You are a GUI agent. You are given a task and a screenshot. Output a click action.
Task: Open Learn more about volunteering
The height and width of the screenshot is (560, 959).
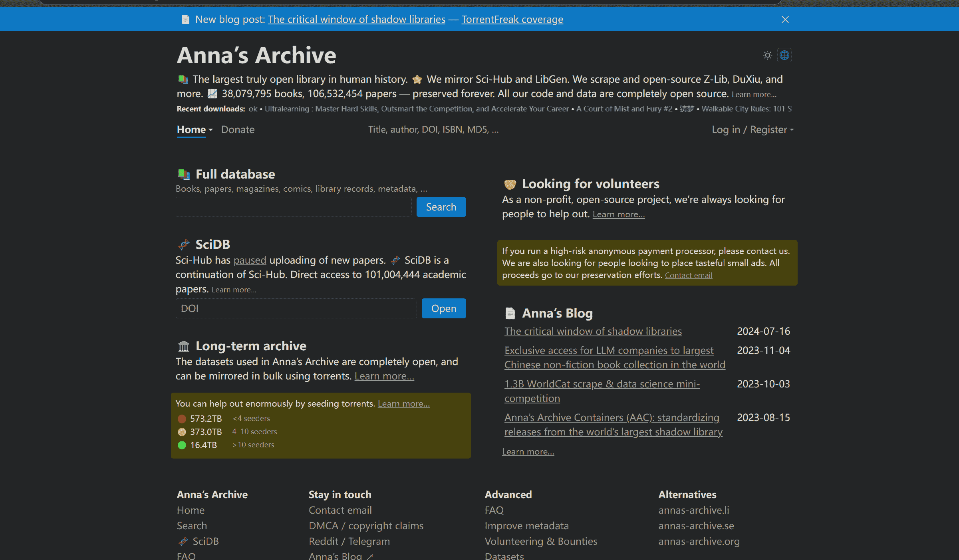[x=619, y=214]
